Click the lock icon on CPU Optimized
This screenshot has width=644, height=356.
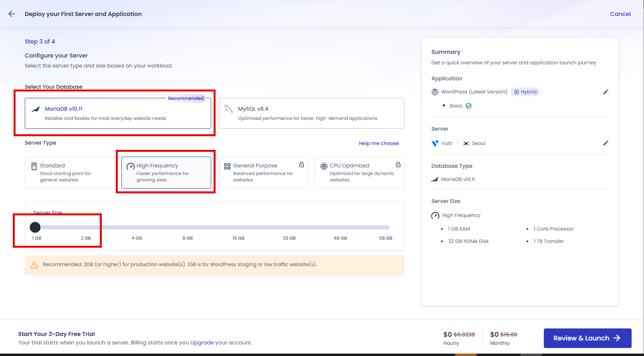click(x=398, y=164)
